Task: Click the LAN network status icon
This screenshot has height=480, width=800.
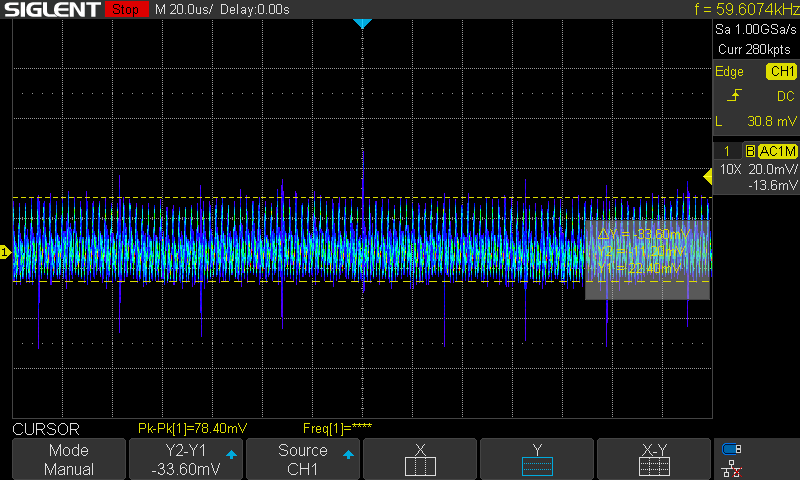Action: tap(732, 468)
